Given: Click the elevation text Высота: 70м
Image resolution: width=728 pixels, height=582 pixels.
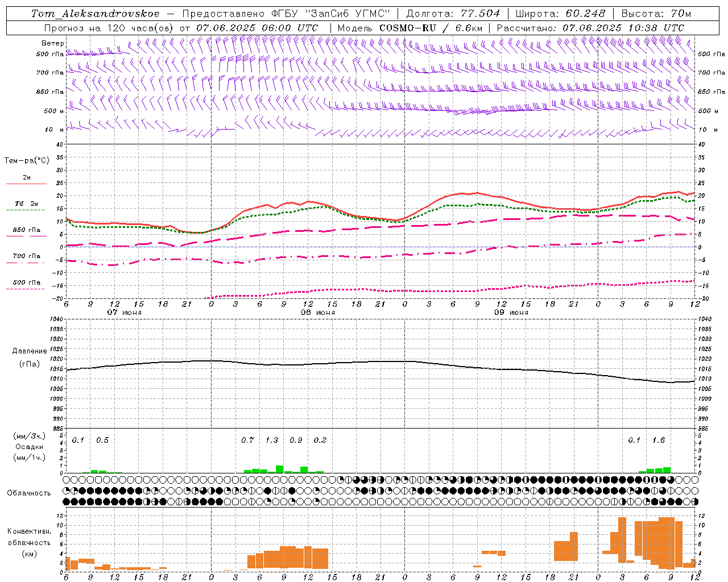Looking at the screenshot, I should click(x=656, y=14).
